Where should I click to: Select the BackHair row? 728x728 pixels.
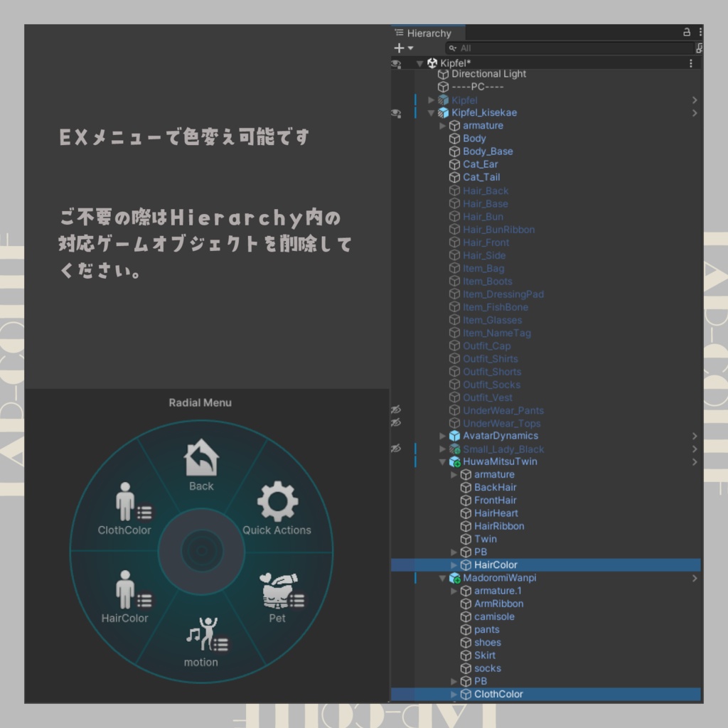click(546, 487)
